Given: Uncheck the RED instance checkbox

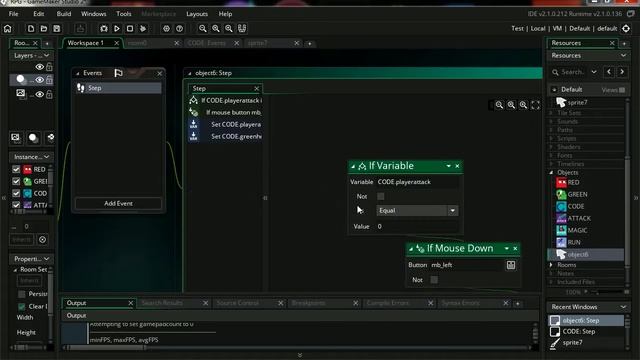Looking at the screenshot, I should pyautogui.click(x=16, y=169).
